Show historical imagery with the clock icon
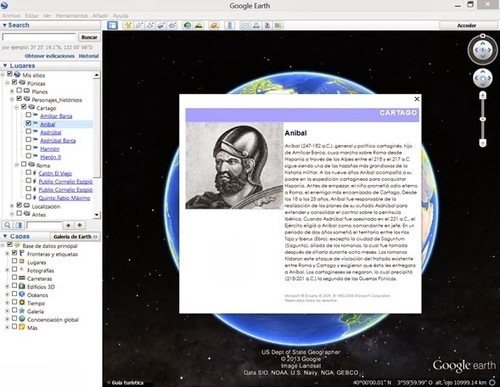Image resolution: width=500 pixels, height=387 pixels. point(188,25)
